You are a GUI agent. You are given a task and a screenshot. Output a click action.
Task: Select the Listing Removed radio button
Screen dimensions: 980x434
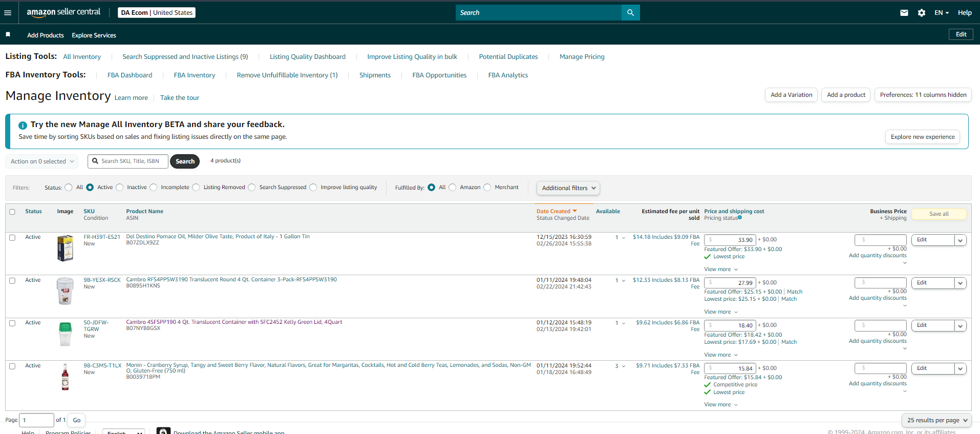pyautogui.click(x=196, y=188)
